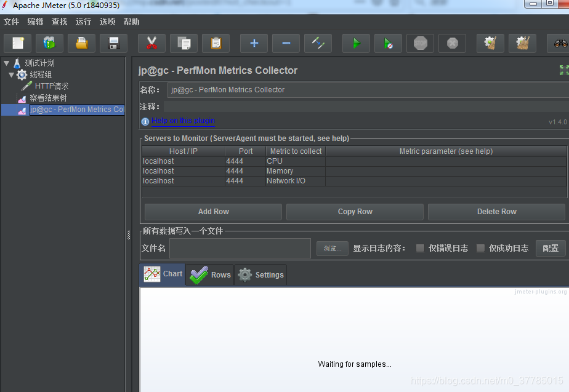Image resolution: width=569 pixels, height=392 pixels.
Task: Collapse the 线程组 tree node
Action: click(11, 74)
